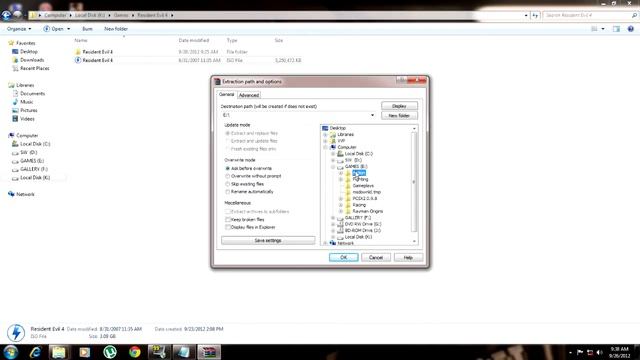Click the Display button
This screenshot has height=360, width=640.
point(399,106)
